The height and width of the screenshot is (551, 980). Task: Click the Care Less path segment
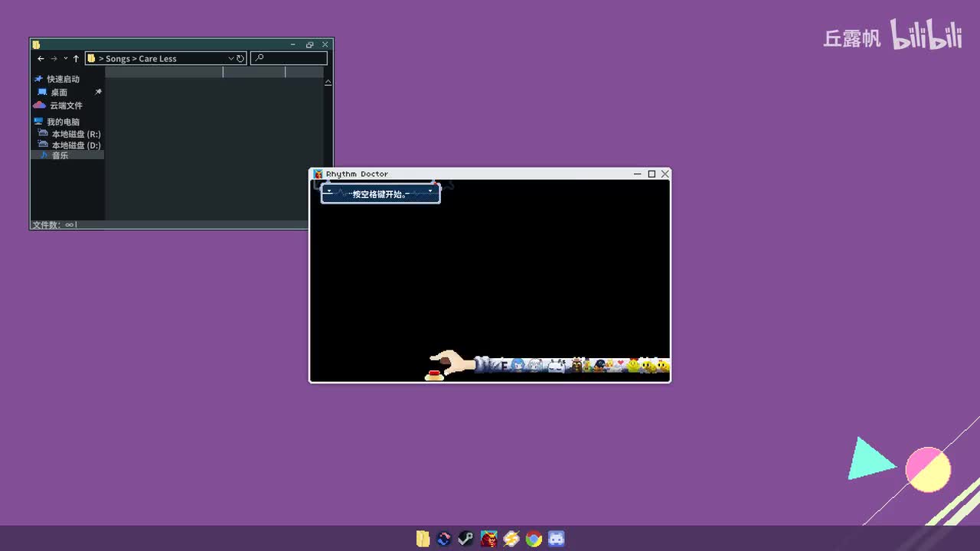pyautogui.click(x=158, y=59)
